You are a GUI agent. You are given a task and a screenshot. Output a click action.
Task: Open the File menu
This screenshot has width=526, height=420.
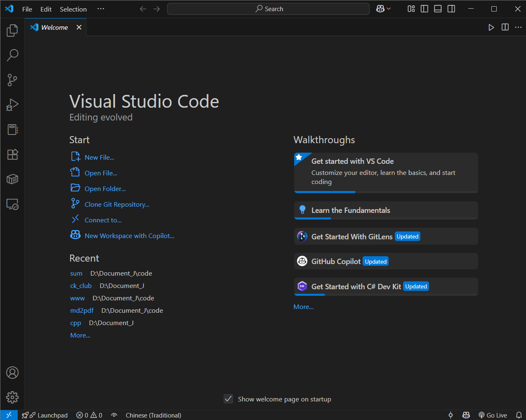click(x=27, y=9)
